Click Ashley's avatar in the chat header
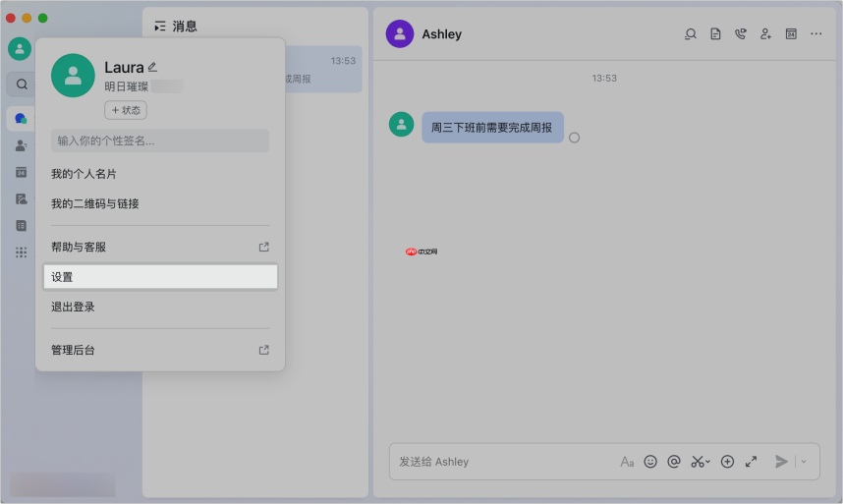Viewport: 843px width, 504px height. (x=400, y=33)
